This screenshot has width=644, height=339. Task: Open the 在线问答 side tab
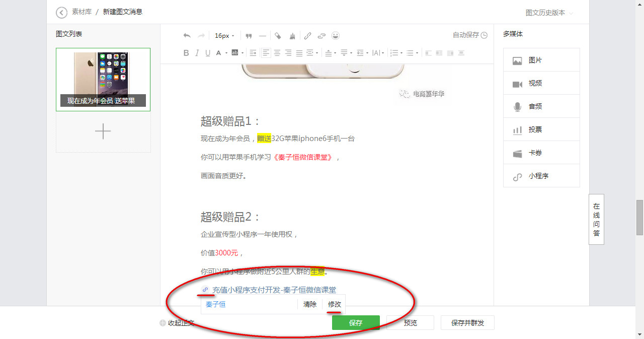[x=596, y=220]
